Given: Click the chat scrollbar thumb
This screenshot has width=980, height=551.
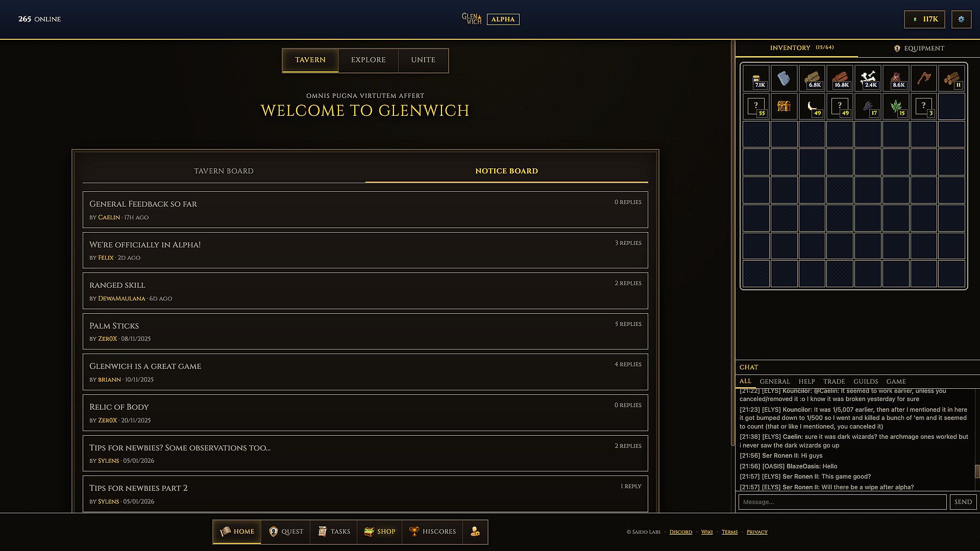Looking at the screenshot, I should point(977,471).
